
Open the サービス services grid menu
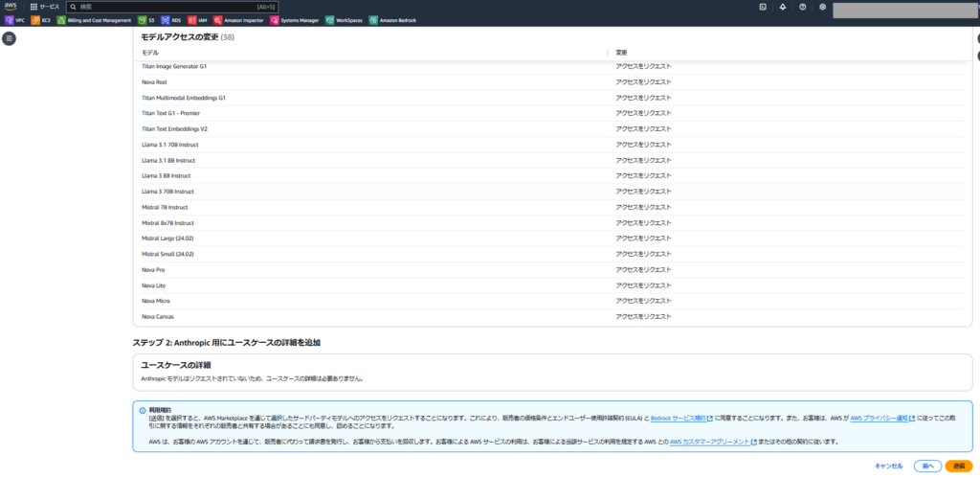[45, 7]
